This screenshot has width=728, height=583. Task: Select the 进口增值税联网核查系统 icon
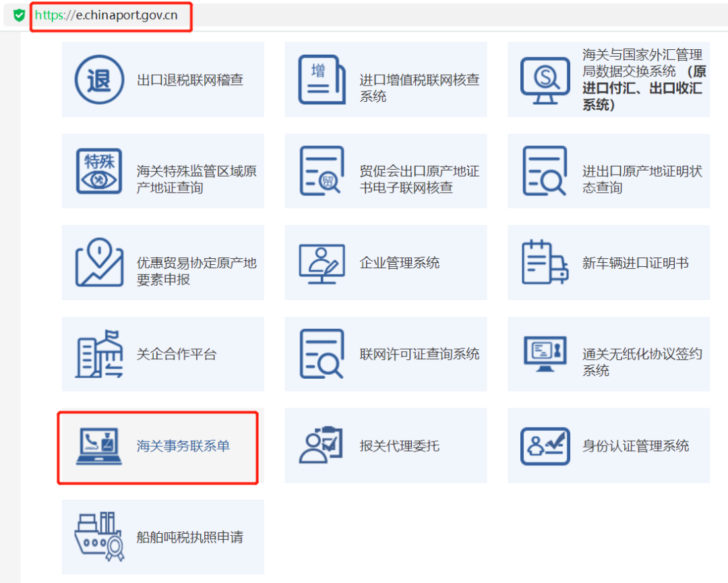[x=322, y=79]
